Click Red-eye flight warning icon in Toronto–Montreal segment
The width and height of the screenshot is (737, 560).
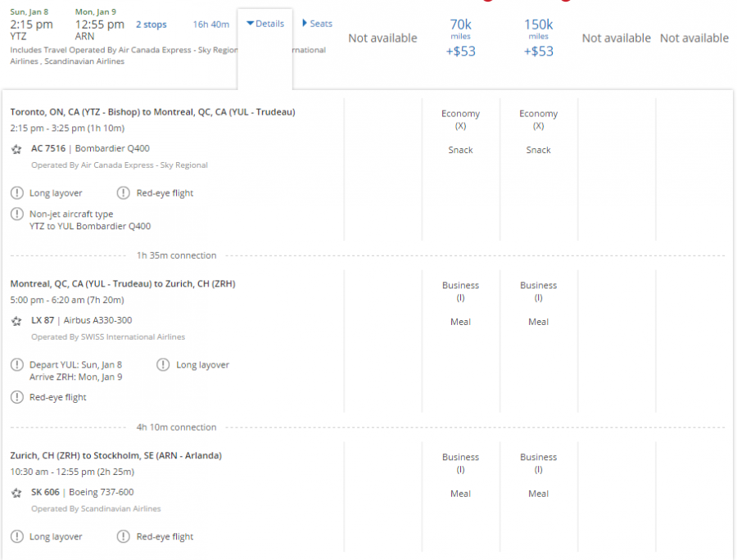(123, 193)
